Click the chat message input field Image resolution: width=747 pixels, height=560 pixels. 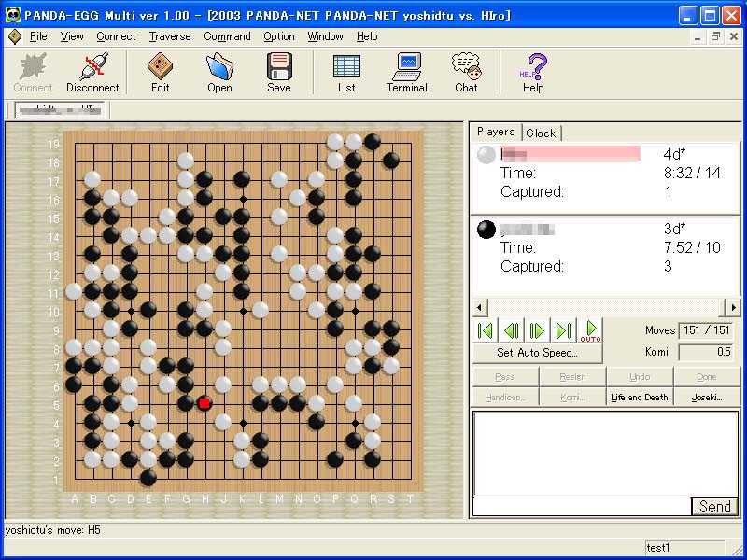point(582,507)
